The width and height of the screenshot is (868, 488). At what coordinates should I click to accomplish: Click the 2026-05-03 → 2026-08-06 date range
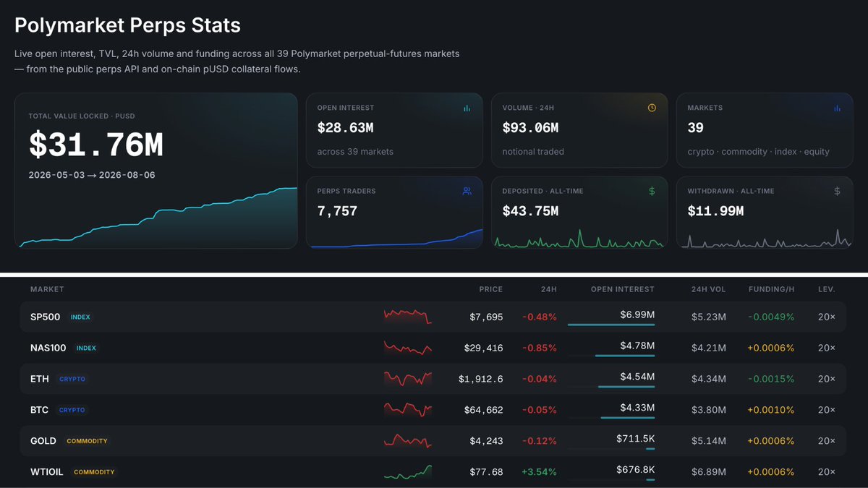point(92,175)
